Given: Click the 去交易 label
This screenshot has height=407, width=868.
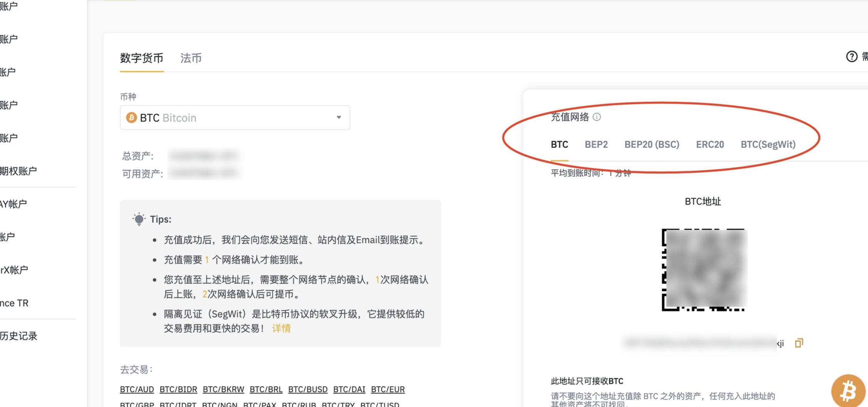Looking at the screenshot, I should tap(137, 369).
